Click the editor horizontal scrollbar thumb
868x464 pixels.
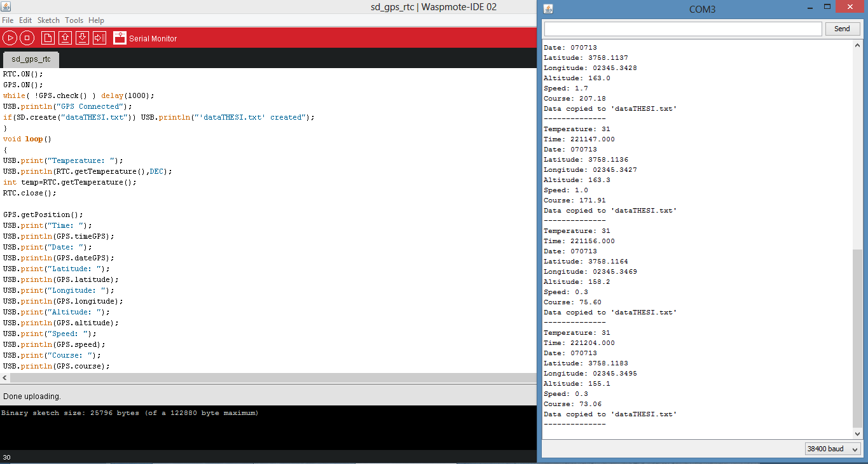point(273,378)
